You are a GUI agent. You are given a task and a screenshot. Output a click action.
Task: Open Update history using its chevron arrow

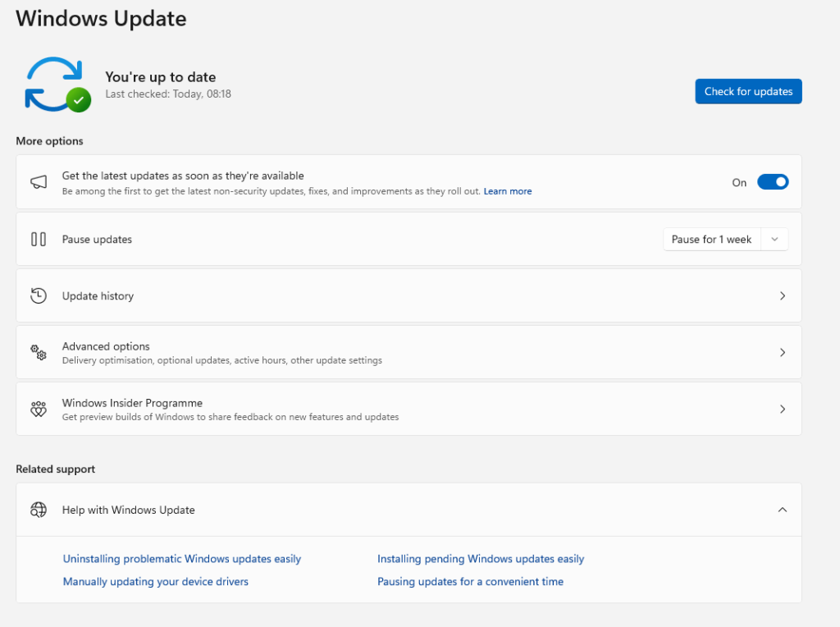point(782,296)
